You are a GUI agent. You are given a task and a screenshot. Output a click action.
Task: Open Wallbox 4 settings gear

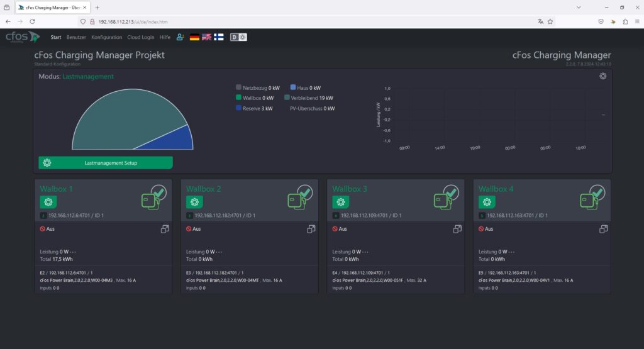click(487, 202)
